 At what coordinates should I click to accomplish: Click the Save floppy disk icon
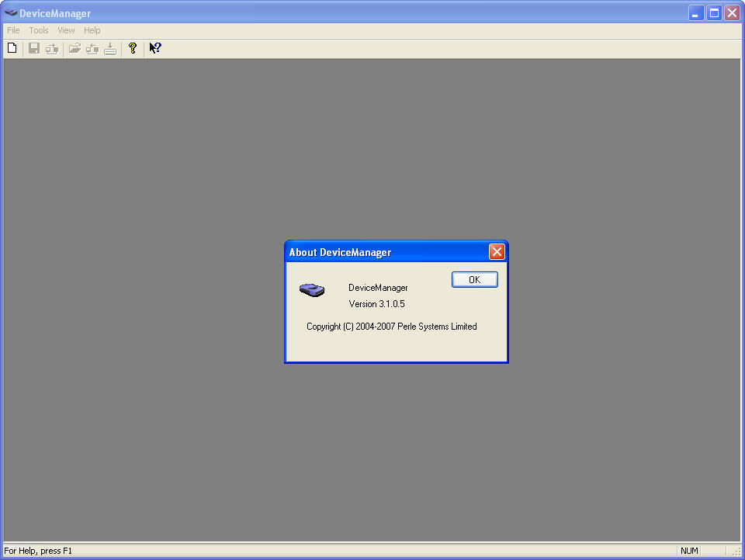(x=34, y=48)
